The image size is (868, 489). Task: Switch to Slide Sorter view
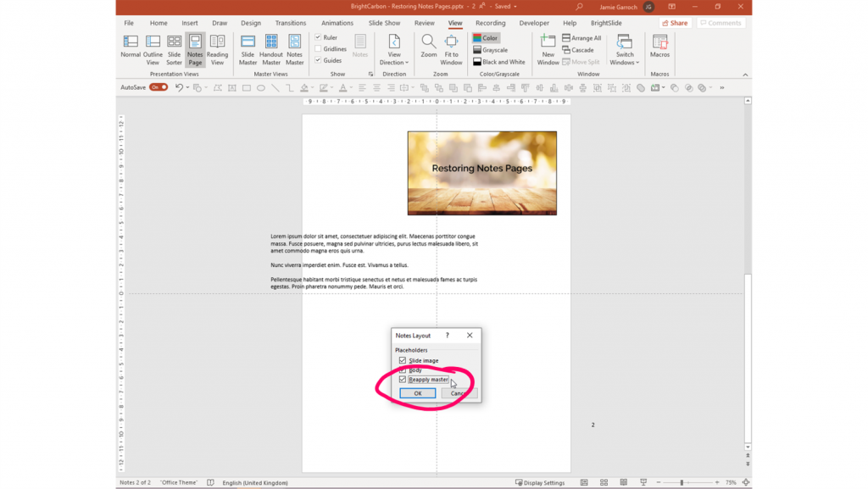pyautogui.click(x=174, y=49)
